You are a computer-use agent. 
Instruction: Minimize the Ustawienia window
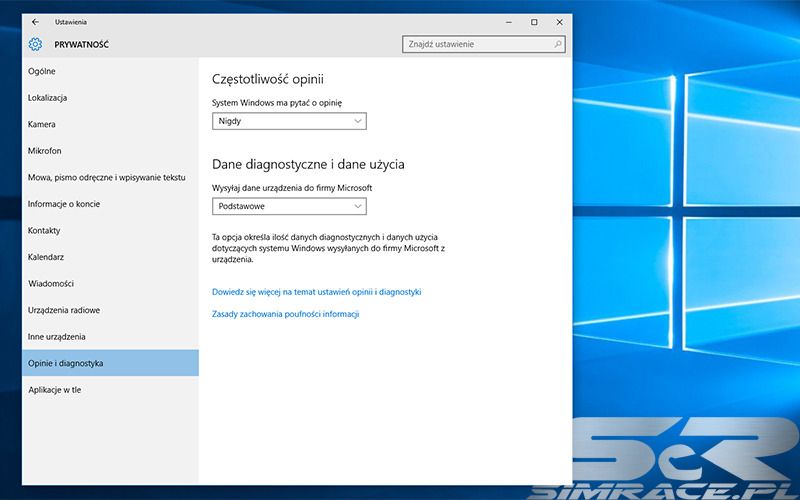tap(507, 21)
